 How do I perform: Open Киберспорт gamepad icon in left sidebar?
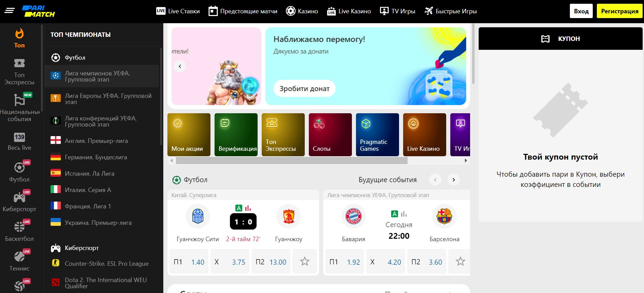point(19,197)
